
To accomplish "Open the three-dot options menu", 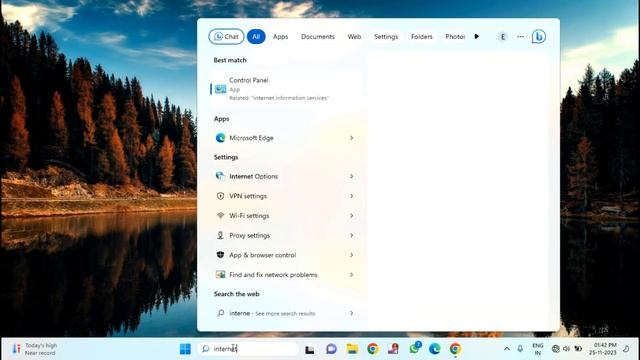I will [520, 37].
